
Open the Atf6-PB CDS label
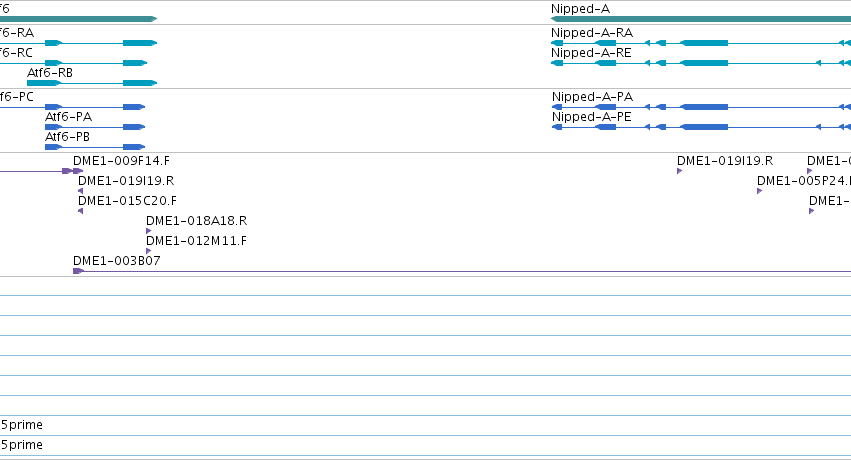[67, 137]
